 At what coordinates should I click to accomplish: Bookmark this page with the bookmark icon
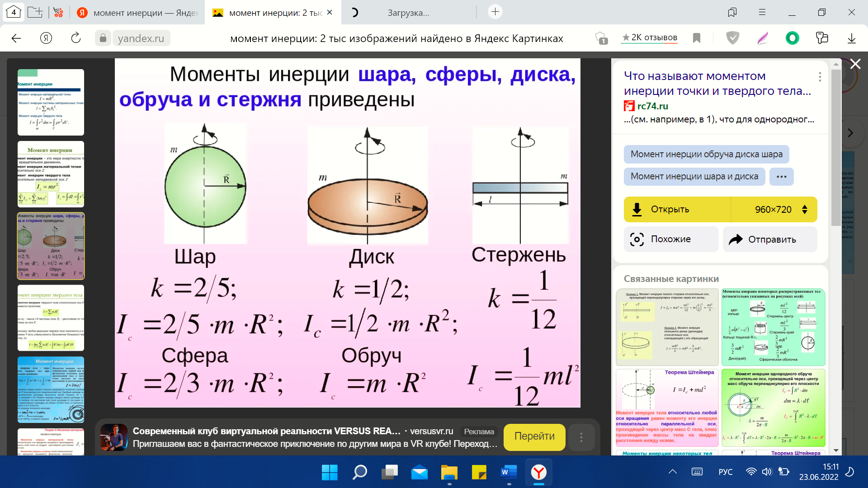[697, 38]
